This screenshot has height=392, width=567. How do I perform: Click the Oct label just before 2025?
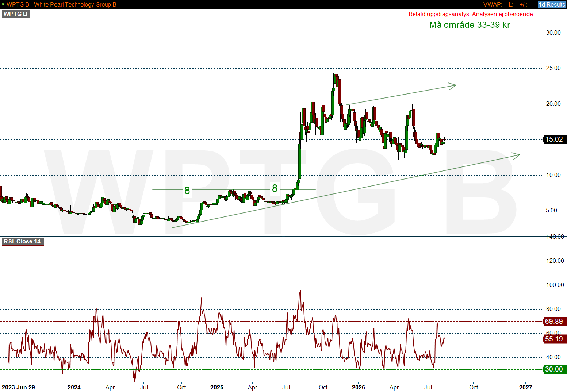[x=181, y=387]
